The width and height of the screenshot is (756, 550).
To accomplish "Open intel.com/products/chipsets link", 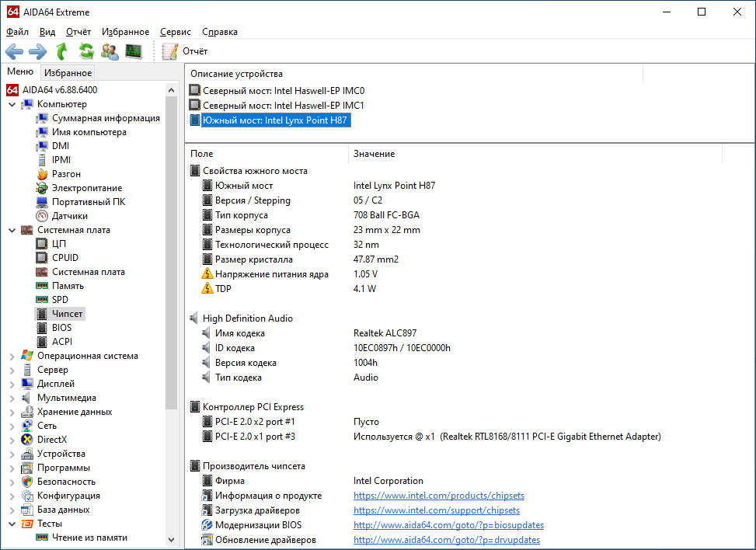I will pyautogui.click(x=439, y=496).
